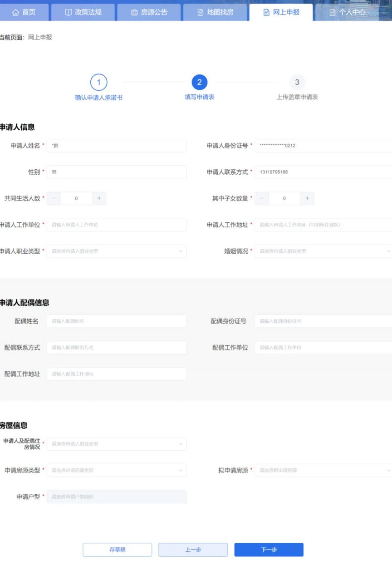Click the 下一步 button
Image resolution: width=392 pixels, height=570 pixels.
269,550
